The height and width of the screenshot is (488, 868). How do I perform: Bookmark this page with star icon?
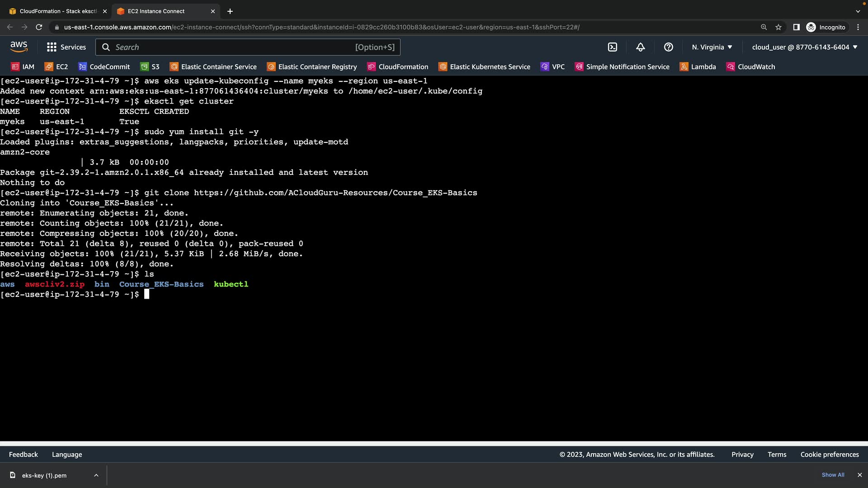778,27
